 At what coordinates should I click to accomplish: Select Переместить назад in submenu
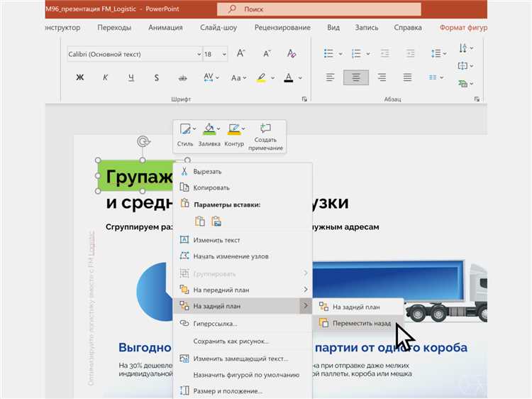pyautogui.click(x=358, y=323)
